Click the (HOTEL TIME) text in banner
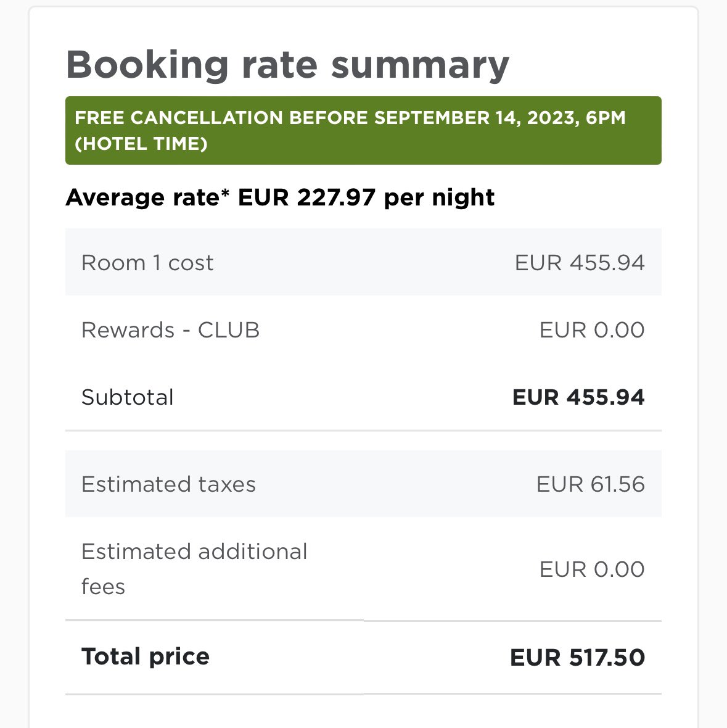The height and width of the screenshot is (728, 727). [x=141, y=144]
